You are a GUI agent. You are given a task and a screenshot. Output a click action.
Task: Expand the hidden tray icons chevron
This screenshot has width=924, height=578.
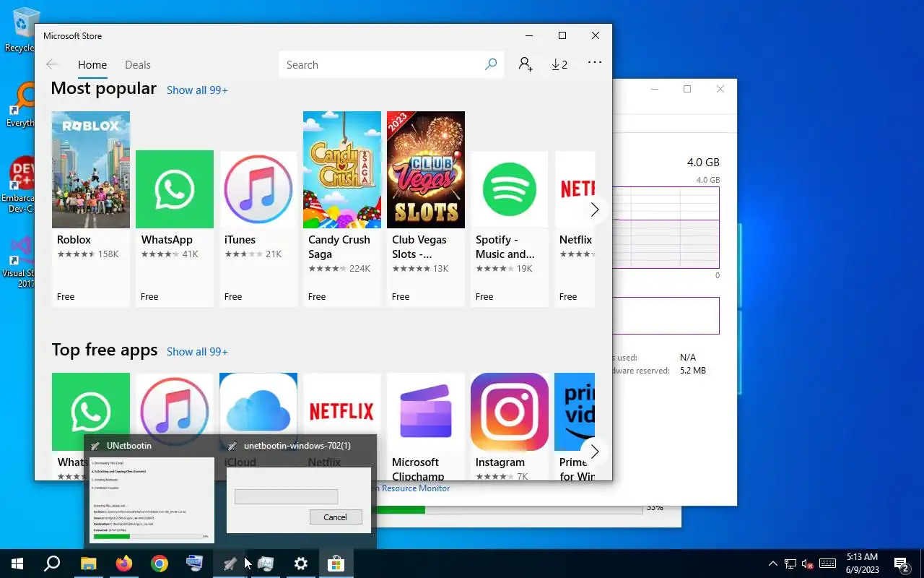(773, 564)
